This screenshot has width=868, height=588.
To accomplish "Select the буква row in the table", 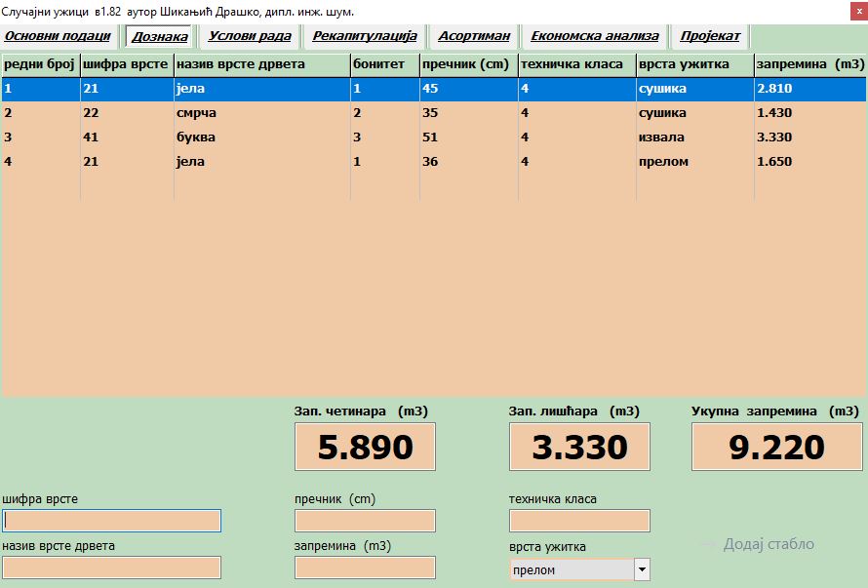I will tap(434, 137).
